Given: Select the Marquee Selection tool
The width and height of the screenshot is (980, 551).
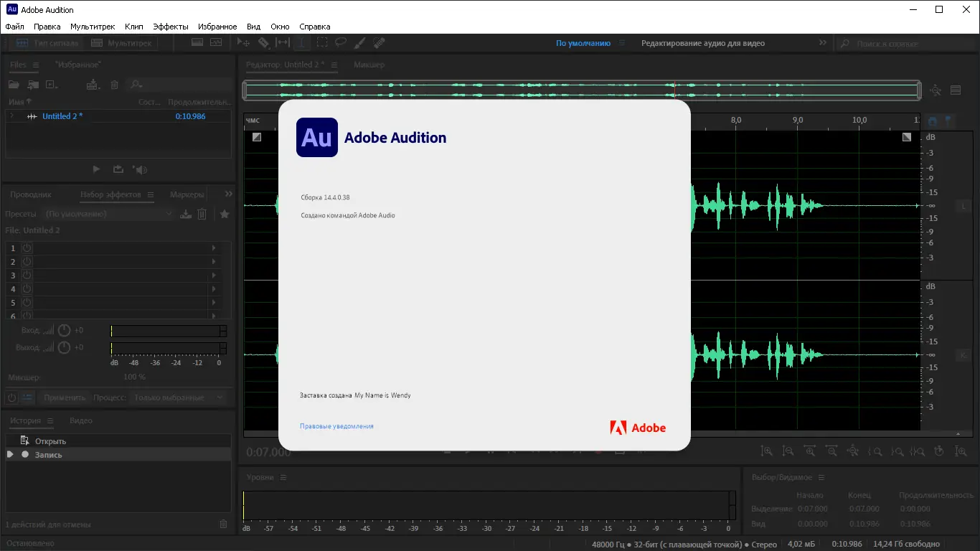Looking at the screenshot, I should pos(322,43).
